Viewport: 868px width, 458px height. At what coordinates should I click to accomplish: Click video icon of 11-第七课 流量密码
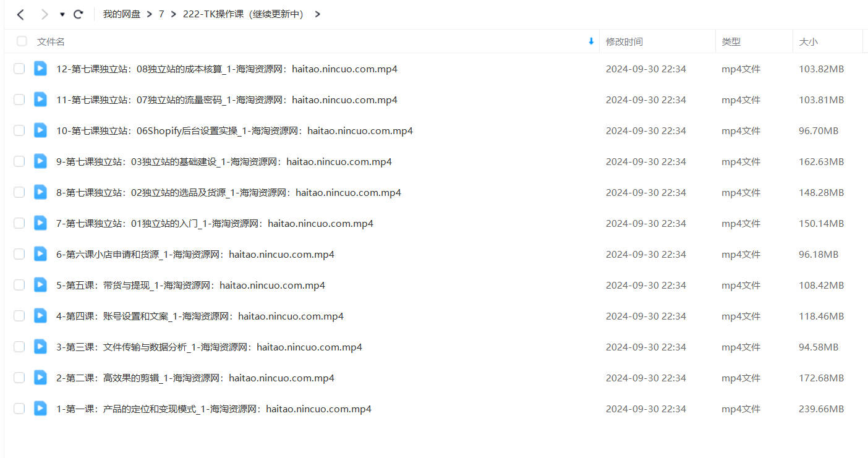tap(40, 99)
